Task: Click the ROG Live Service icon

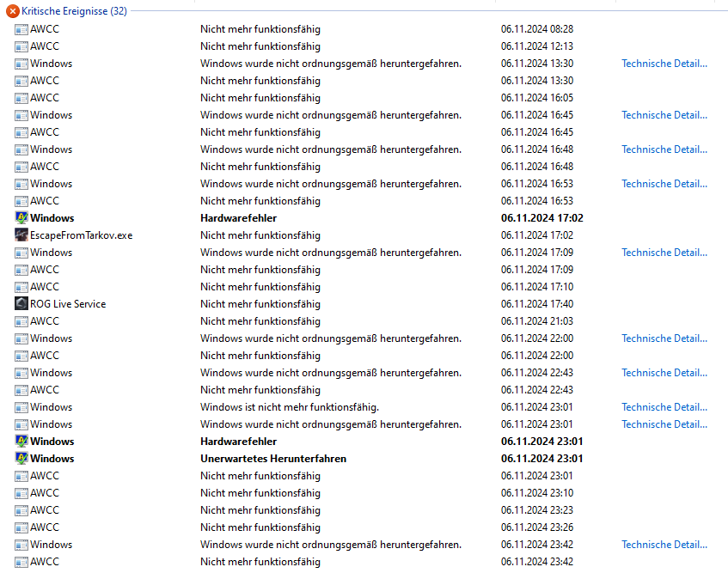Action: click(21, 303)
